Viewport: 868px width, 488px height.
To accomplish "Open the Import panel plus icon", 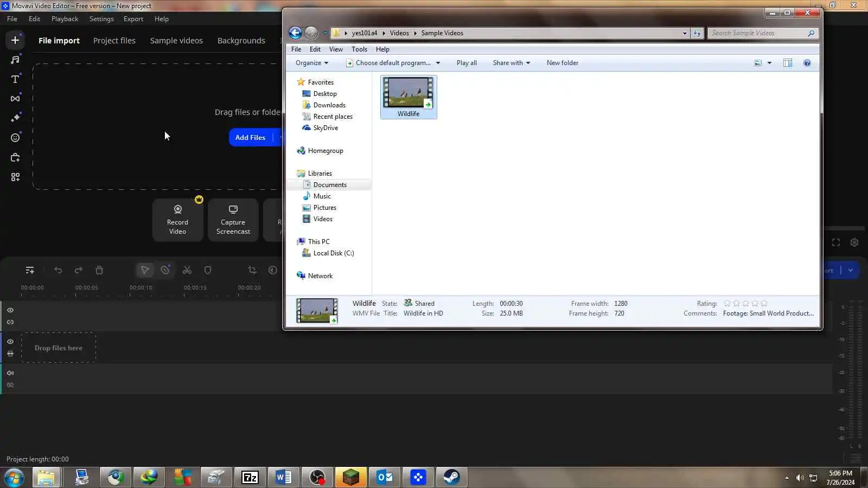I will click(x=15, y=40).
